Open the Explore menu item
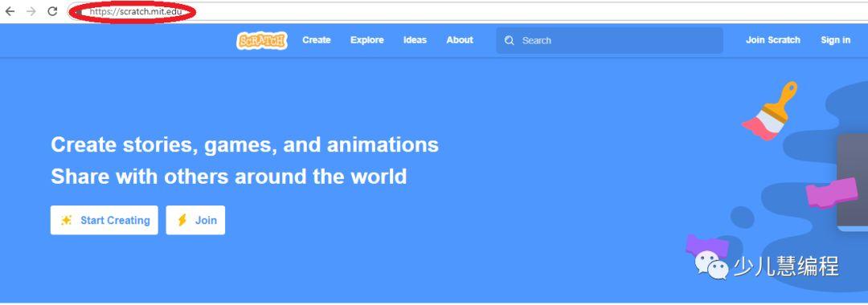The image size is (868, 305). tap(367, 40)
